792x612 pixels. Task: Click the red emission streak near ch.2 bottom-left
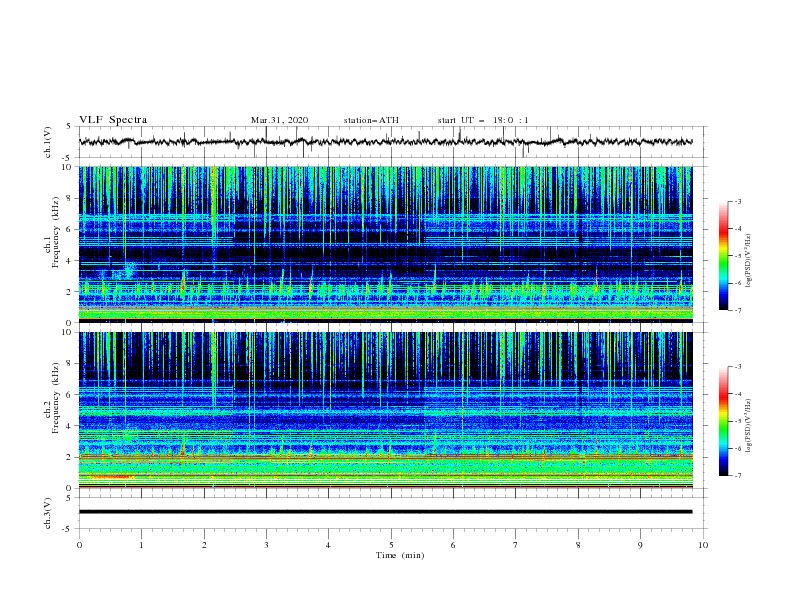(112, 476)
